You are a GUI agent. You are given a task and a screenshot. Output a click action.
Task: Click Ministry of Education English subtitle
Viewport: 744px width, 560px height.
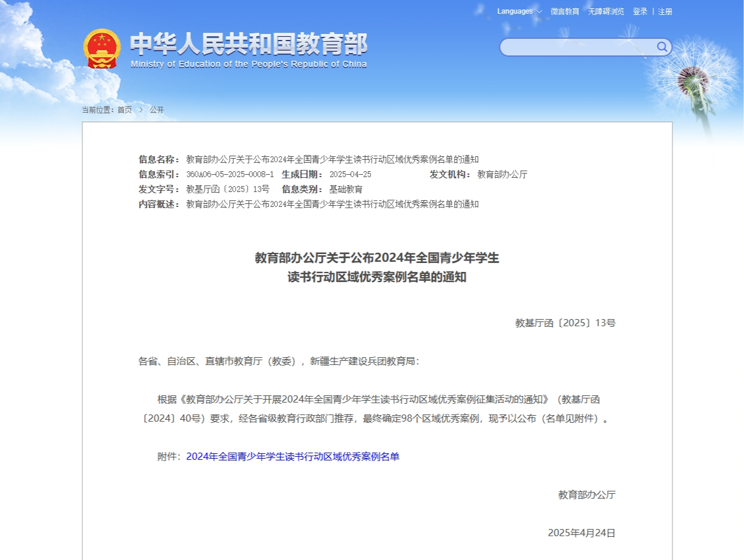(249, 64)
